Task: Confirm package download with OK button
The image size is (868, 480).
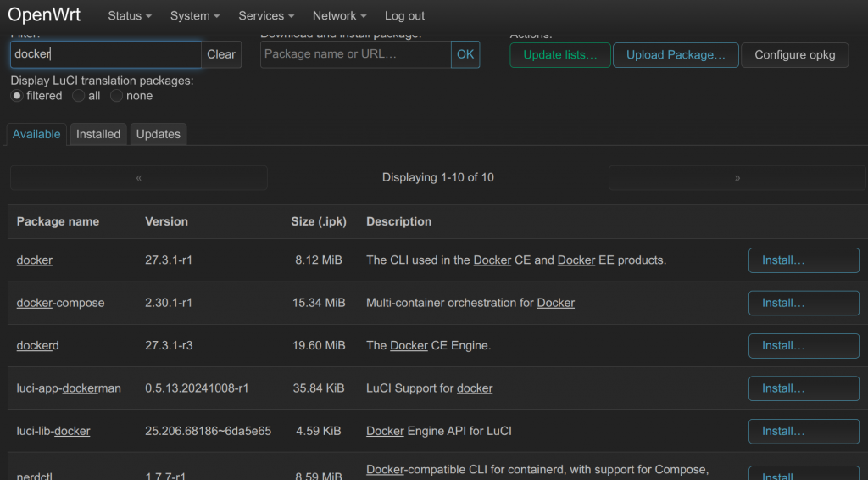Action: coord(465,54)
